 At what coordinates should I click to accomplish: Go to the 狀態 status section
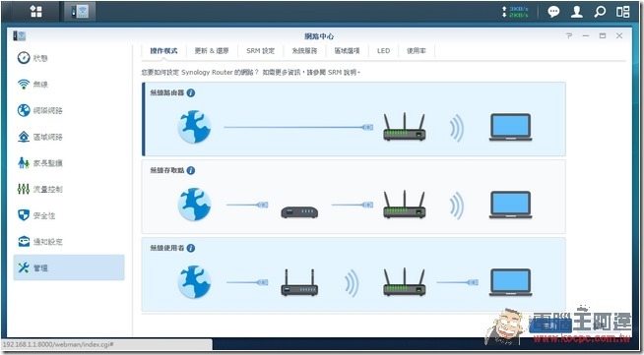(x=69, y=58)
